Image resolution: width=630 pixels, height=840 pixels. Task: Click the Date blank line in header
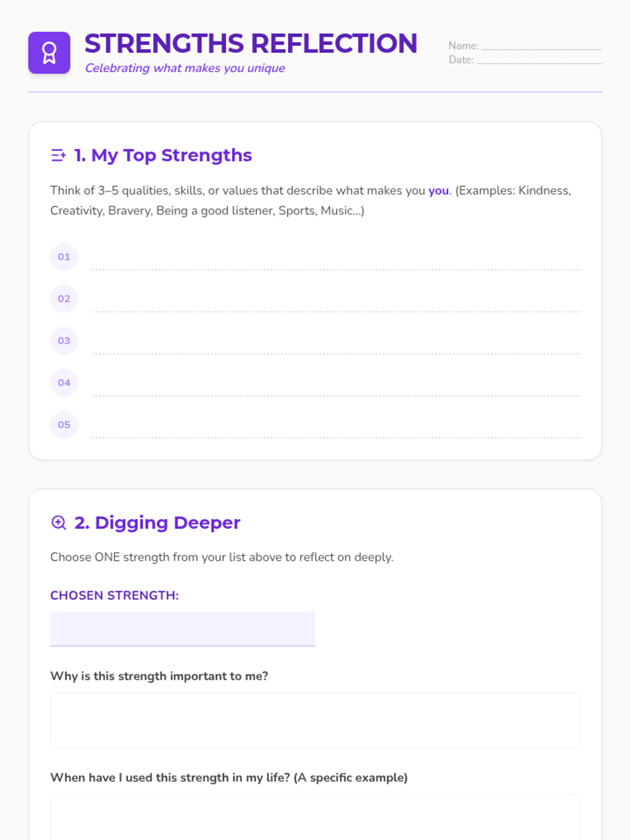pyautogui.click(x=539, y=60)
